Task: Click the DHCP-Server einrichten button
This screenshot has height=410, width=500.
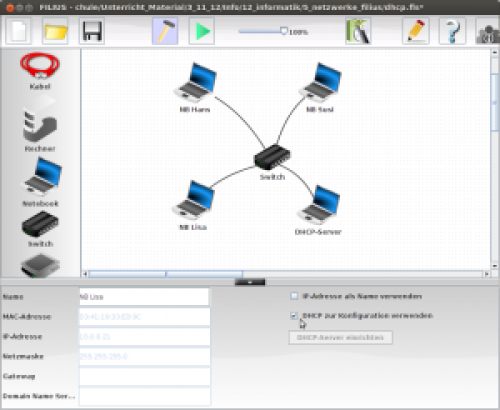Action: click(x=340, y=337)
